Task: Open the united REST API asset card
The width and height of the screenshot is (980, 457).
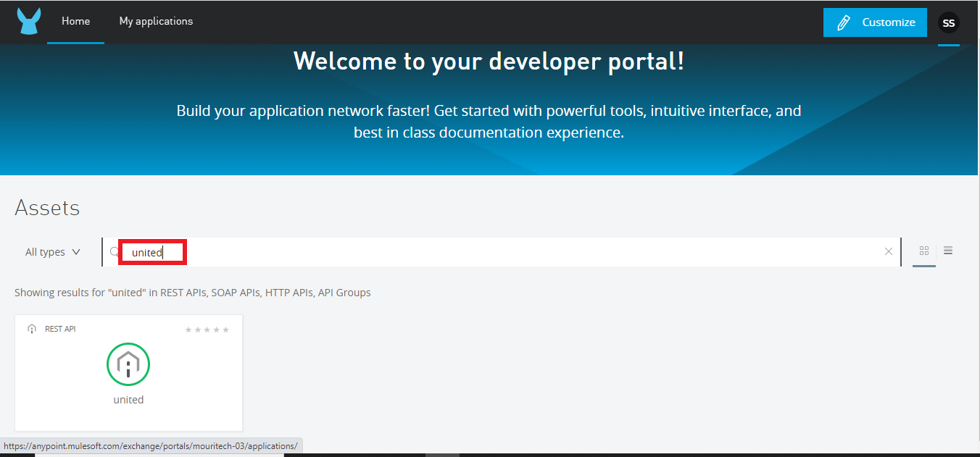Action: tap(128, 373)
